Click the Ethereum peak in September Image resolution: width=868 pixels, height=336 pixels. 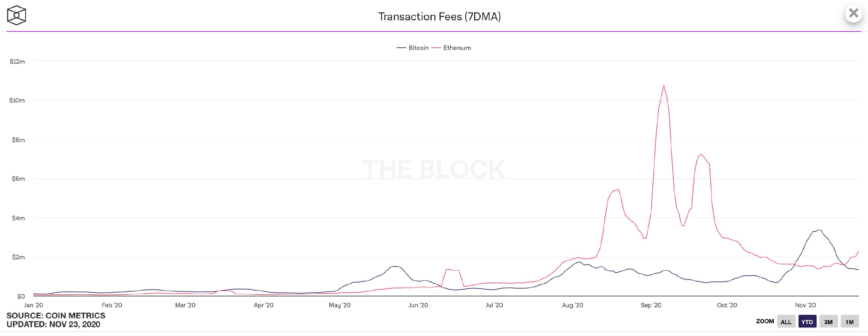pos(664,86)
